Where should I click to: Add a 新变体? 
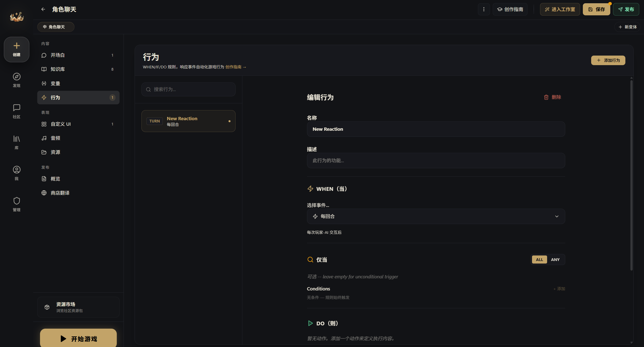[x=627, y=27]
